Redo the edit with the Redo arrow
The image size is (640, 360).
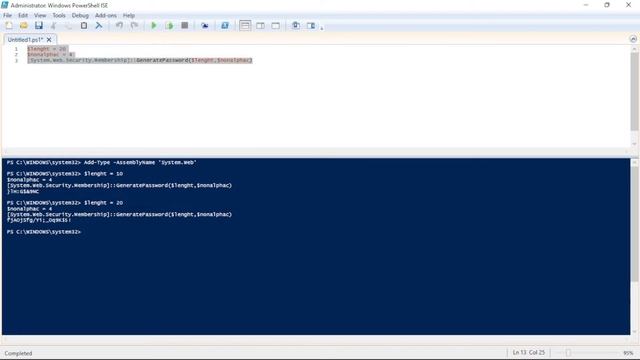(134, 26)
